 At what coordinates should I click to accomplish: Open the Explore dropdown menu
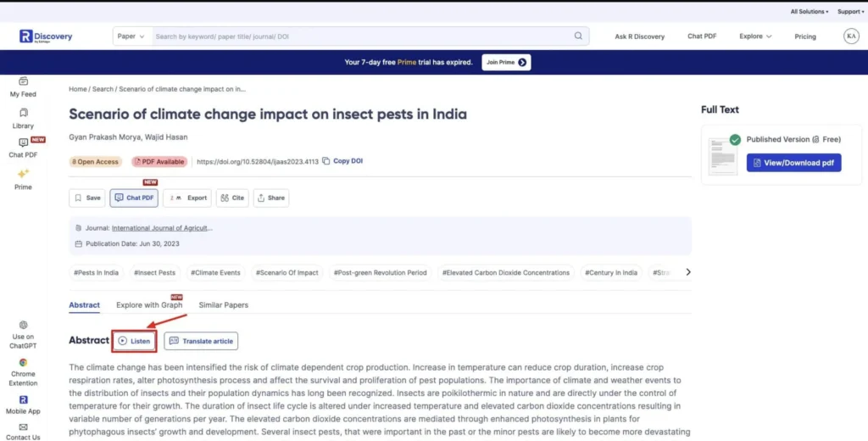tap(755, 36)
